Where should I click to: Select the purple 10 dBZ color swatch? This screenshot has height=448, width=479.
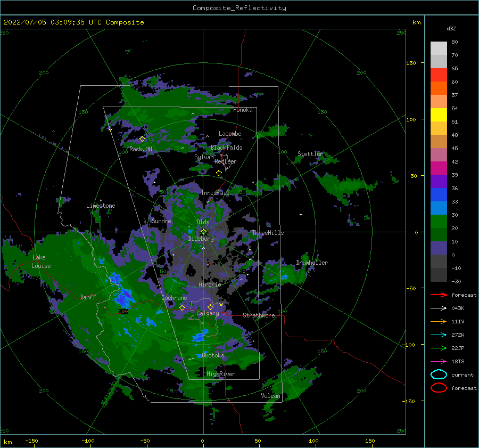[x=439, y=248]
